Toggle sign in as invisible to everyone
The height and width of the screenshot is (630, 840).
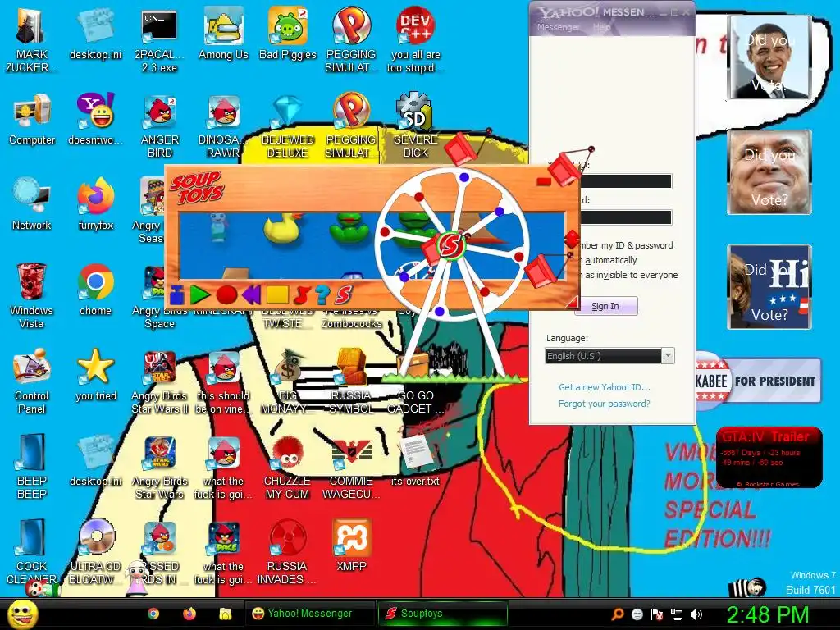[x=628, y=275]
